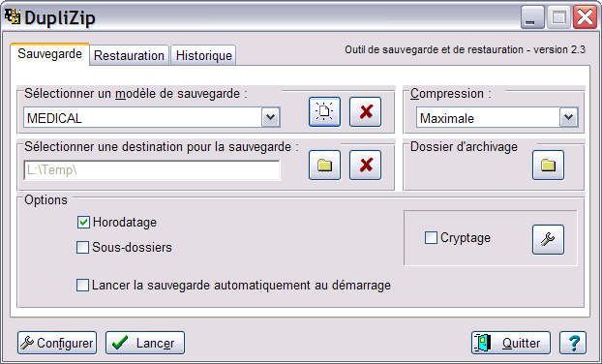Click the Configurer button

coord(57,343)
